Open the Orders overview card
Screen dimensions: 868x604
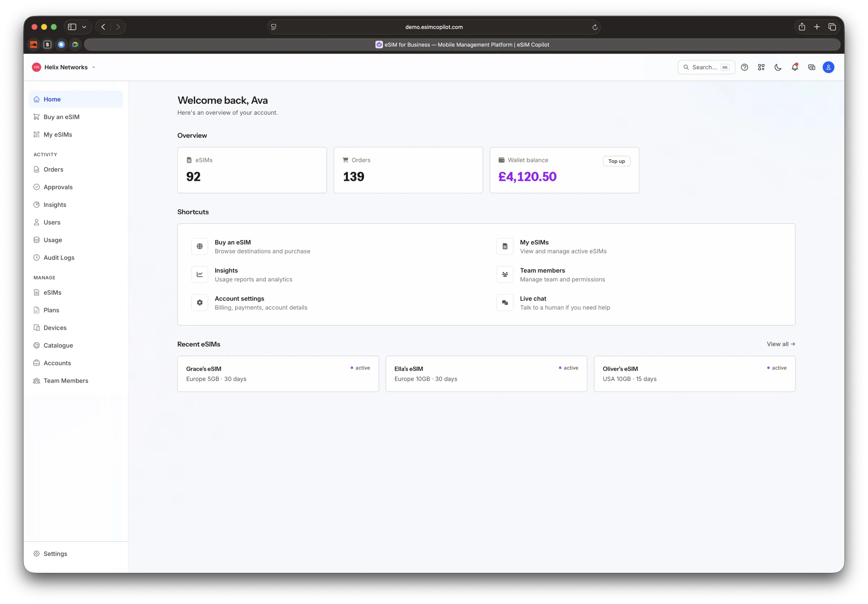tap(408, 170)
